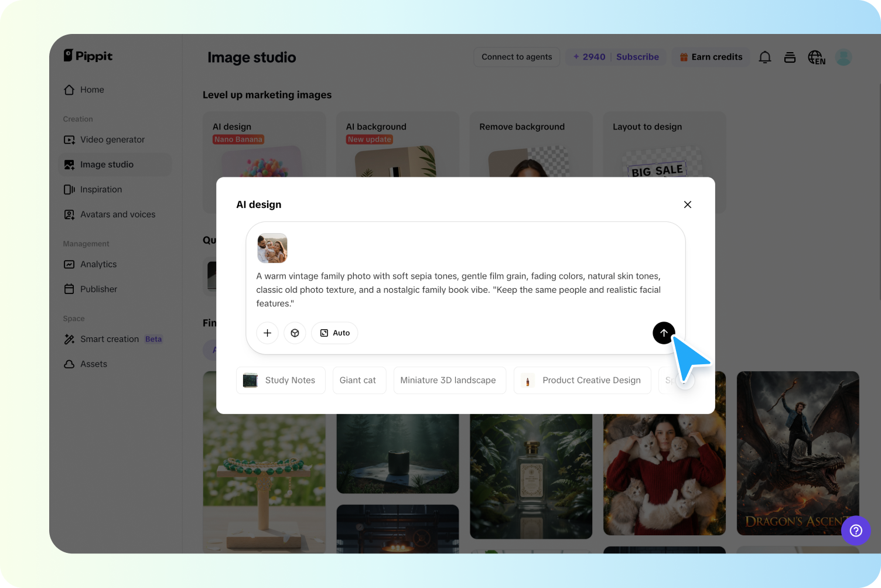Open the AI design card
Image resolution: width=881 pixels, height=588 pixels.
click(x=264, y=145)
